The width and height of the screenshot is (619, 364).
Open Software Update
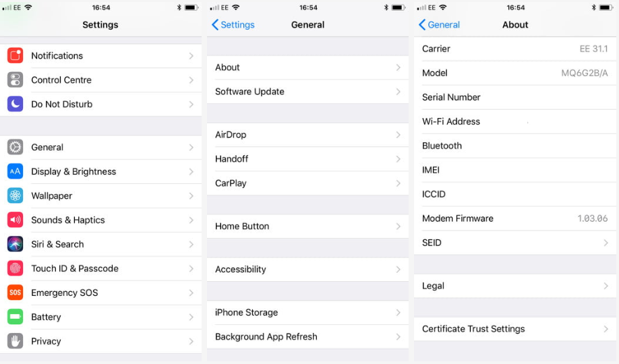pyautogui.click(x=307, y=91)
